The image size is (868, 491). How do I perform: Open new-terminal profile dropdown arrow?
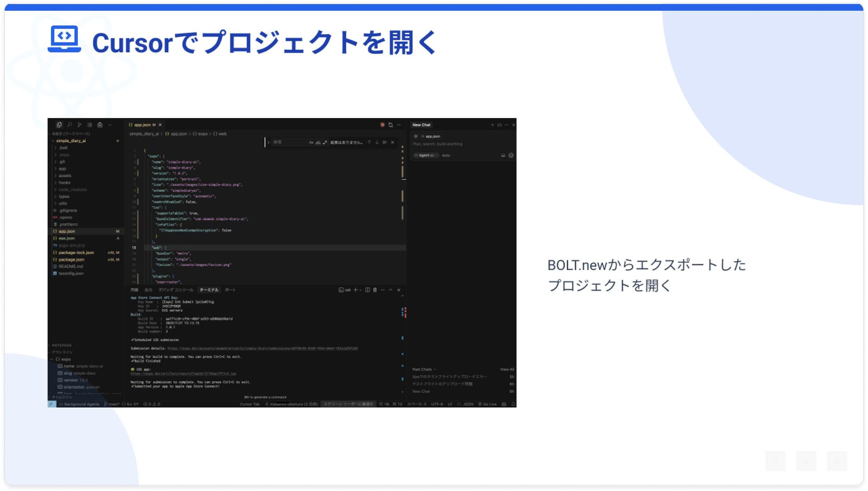click(360, 290)
